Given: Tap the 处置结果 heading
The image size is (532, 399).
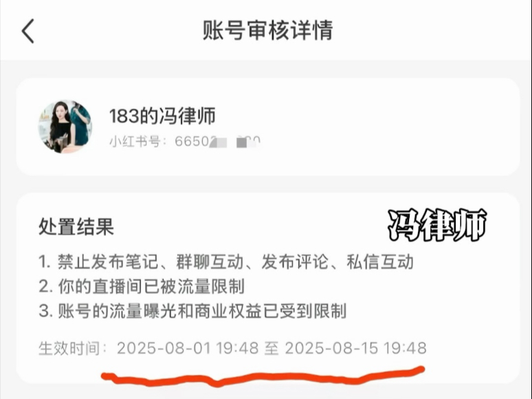Looking at the screenshot, I should [x=76, y=226].
